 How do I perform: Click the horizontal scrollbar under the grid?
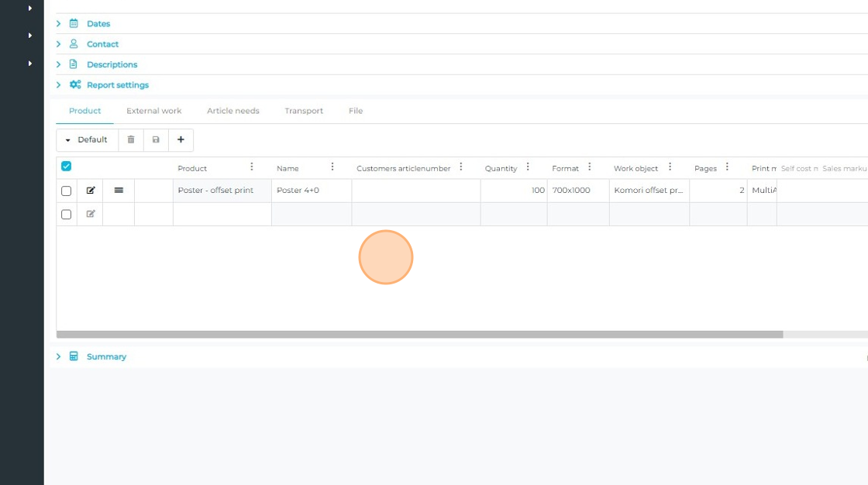coord(419,335)
